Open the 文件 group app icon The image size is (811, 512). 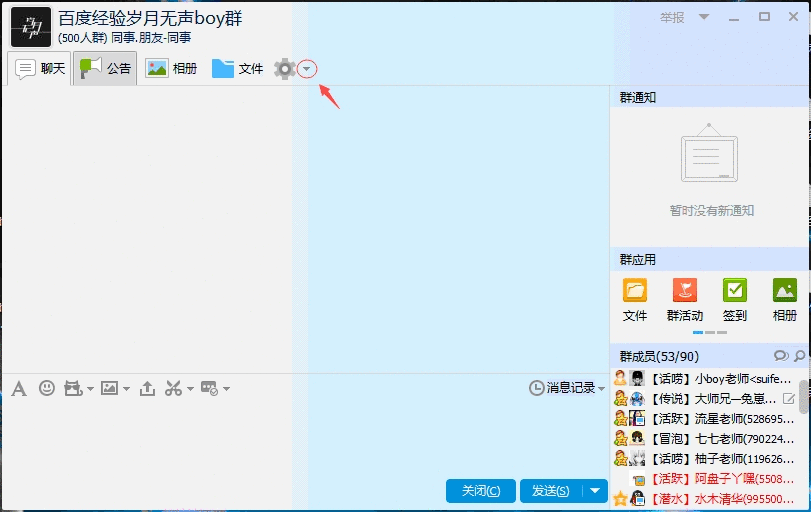click(635, 300)
